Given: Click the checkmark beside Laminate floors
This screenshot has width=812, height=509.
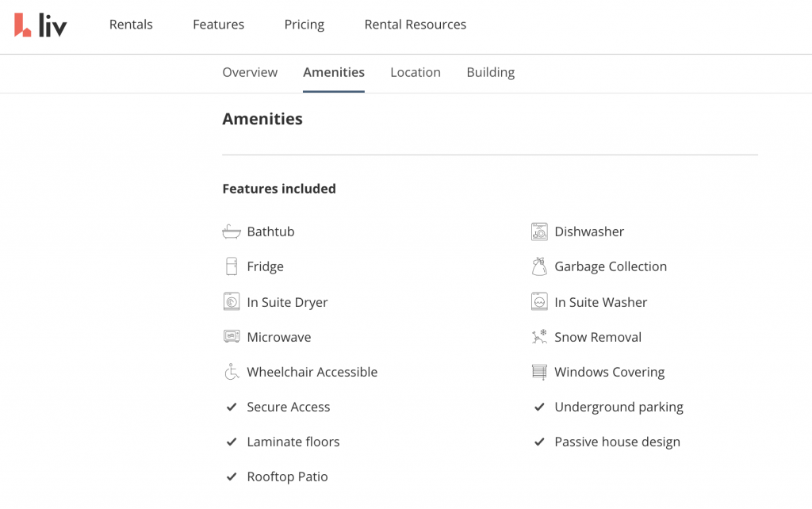Looking at the screenshot, I should (232, 442).
